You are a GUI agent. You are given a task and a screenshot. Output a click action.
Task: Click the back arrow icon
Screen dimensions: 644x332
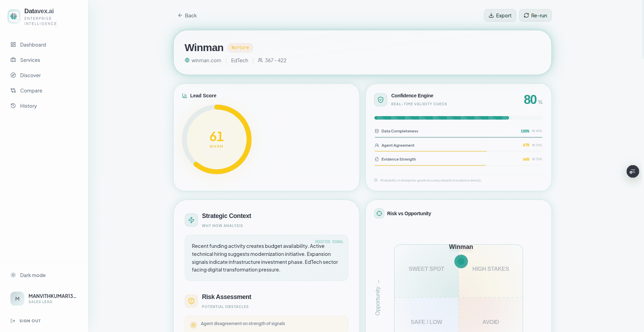[x=180, y=15]
